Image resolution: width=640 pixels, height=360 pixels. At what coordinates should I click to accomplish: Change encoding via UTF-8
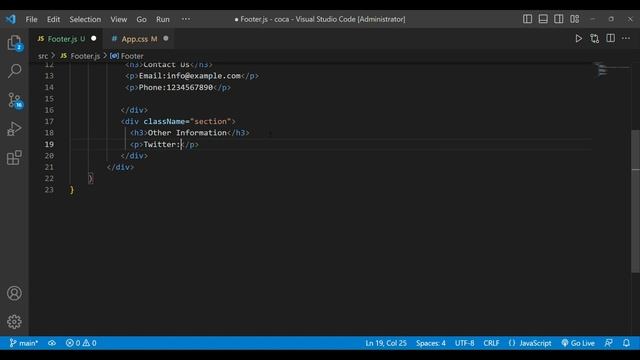pyautogui.click(x=464, y=343)
